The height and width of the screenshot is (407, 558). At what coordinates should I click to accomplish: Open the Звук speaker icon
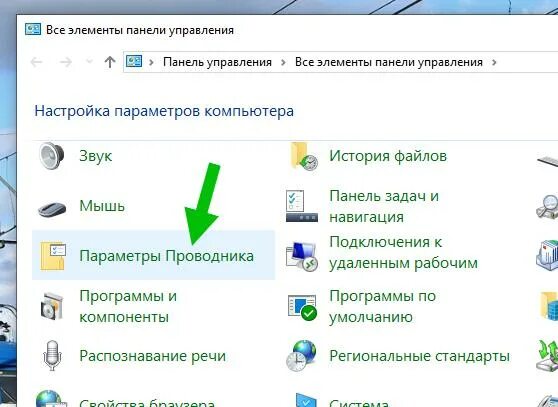(52, 156)
